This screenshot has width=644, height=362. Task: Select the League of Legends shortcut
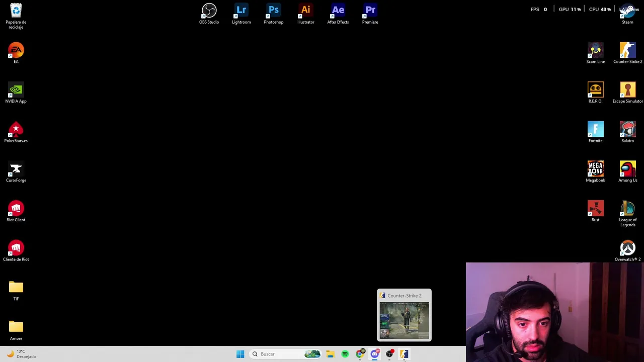pos(628,214)
